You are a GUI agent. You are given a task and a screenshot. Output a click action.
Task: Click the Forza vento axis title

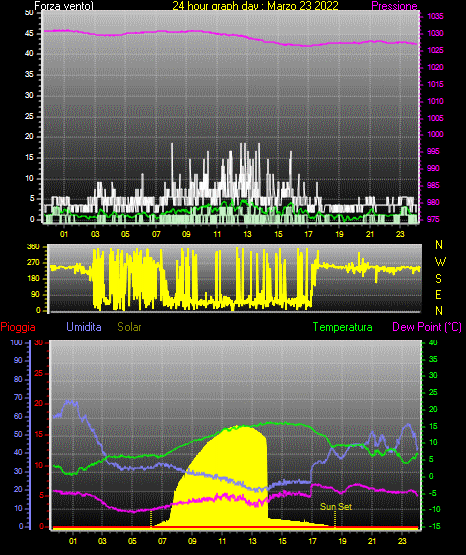(x=64, y=6)
